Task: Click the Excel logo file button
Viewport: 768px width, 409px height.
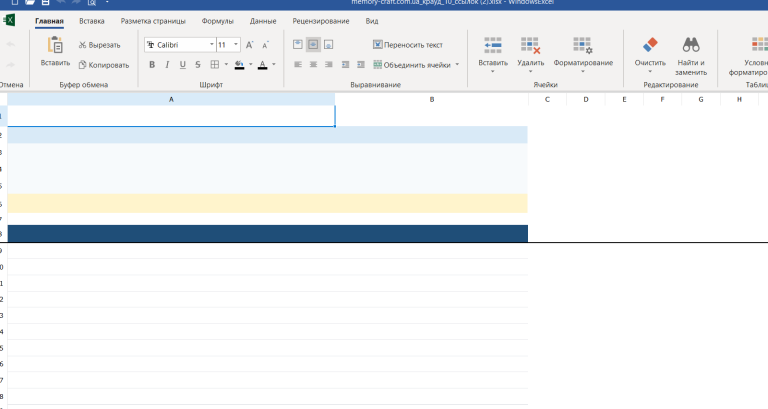Action: [9, 21]
